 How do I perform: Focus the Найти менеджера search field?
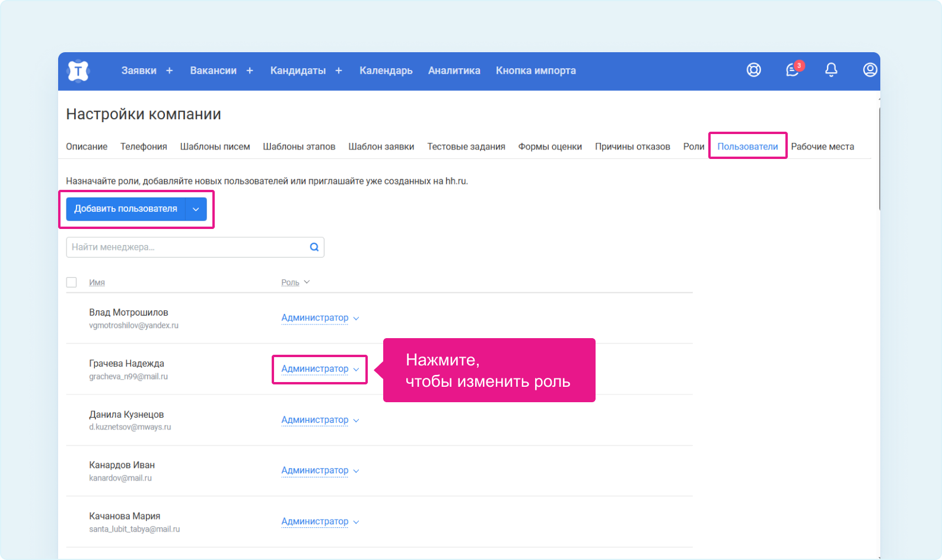tap(187, 247)
